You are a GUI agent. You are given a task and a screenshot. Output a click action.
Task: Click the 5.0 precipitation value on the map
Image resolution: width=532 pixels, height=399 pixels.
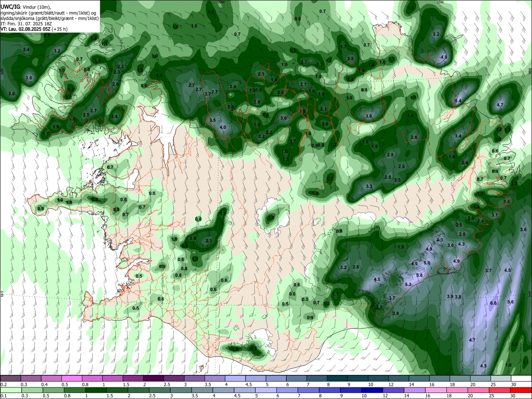[427, 263]
